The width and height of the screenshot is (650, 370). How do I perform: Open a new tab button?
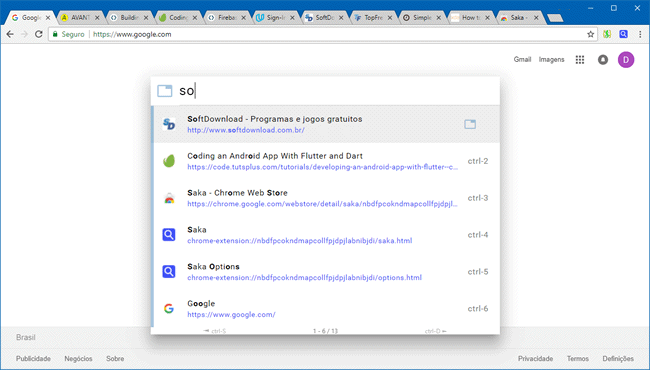coord(555,18)
